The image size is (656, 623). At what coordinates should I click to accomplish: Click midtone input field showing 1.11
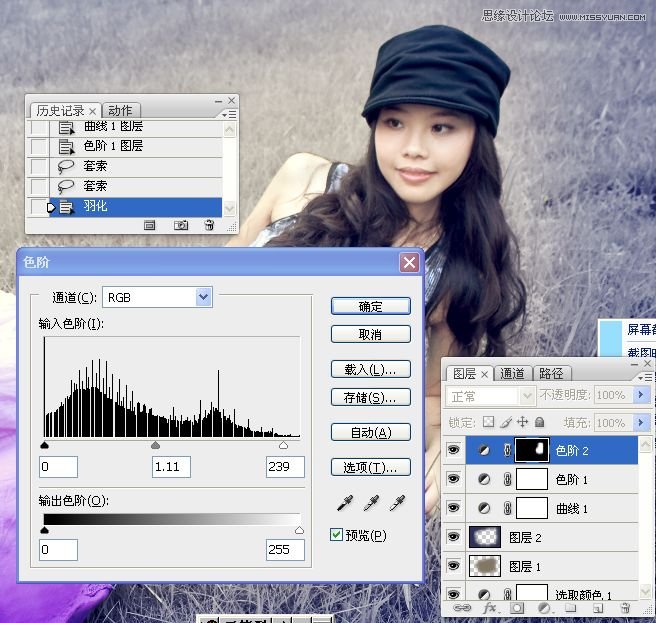point(171,467)
